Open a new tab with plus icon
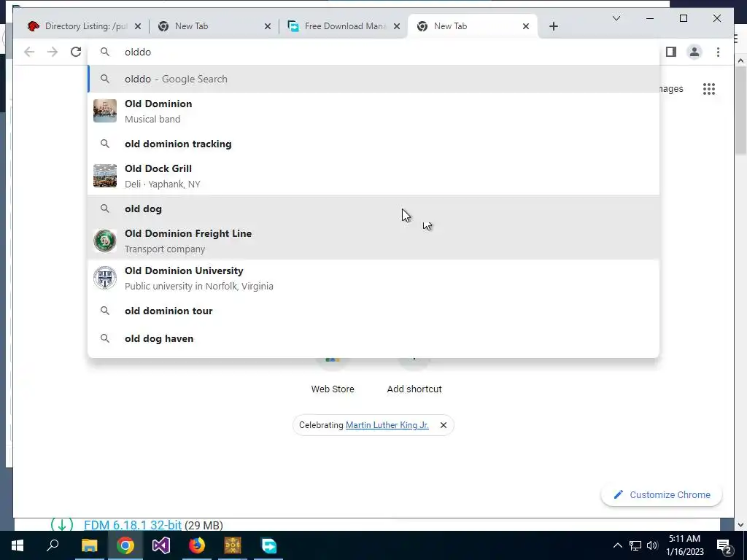The width and height of the screenshot is (747, 560). tap(553, 26)
